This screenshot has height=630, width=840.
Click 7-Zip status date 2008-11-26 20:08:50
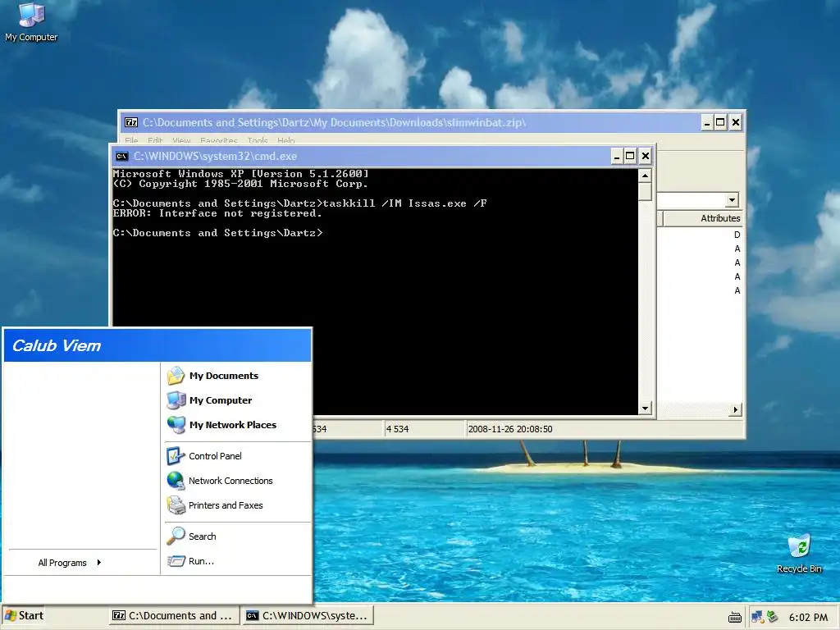[x=510, y=429]
